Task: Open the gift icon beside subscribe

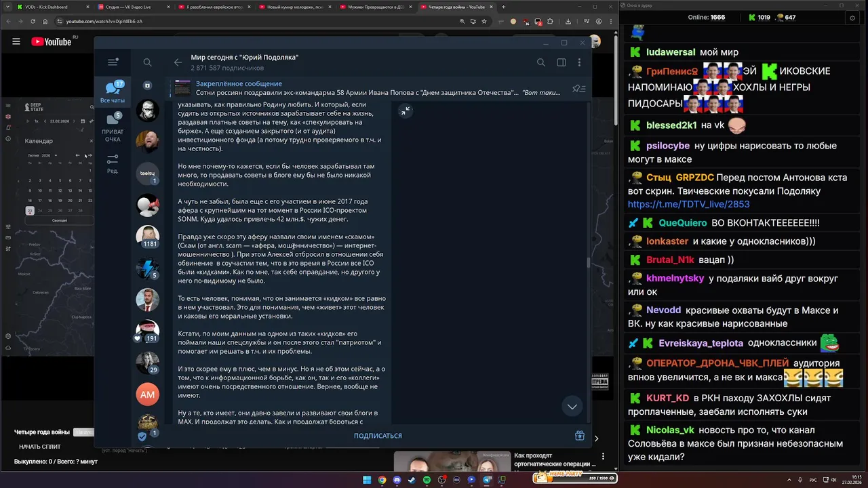Action: [x=580, y=436]
